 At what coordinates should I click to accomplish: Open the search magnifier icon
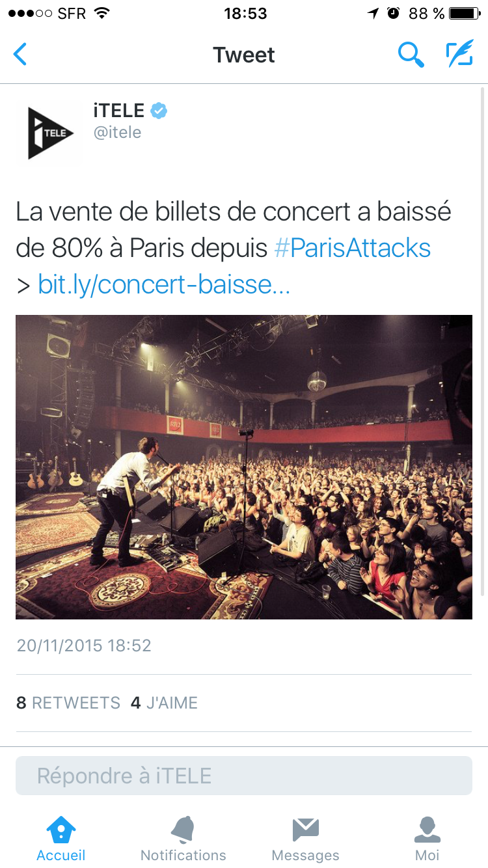(x=411, y=55)
